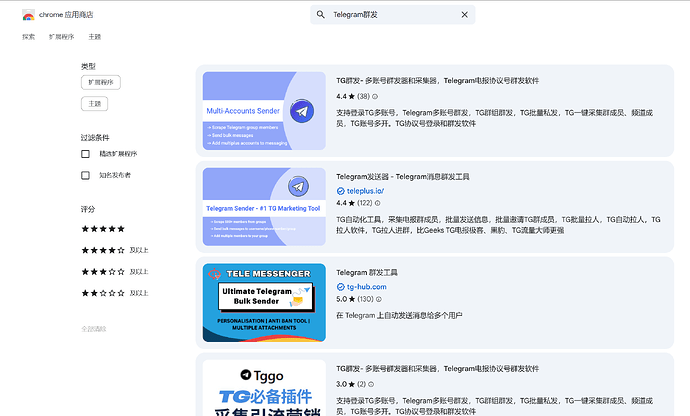Visit the tg-hub.com publisher link
The height and width of the screenshot is (416, 690).
[x=367, y=287]
